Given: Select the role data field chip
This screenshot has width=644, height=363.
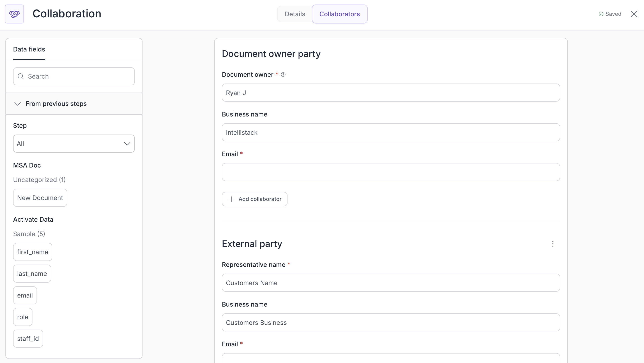Looking at the screenshot, I should coord(23,317).
